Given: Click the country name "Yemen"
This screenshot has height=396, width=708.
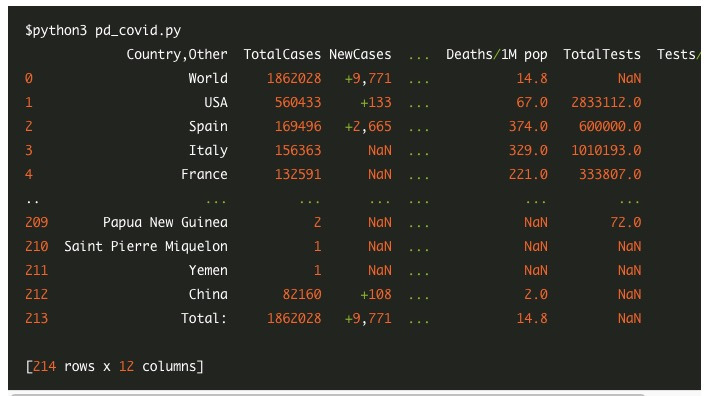Looking at the screenshot, I should coord(208,270).
